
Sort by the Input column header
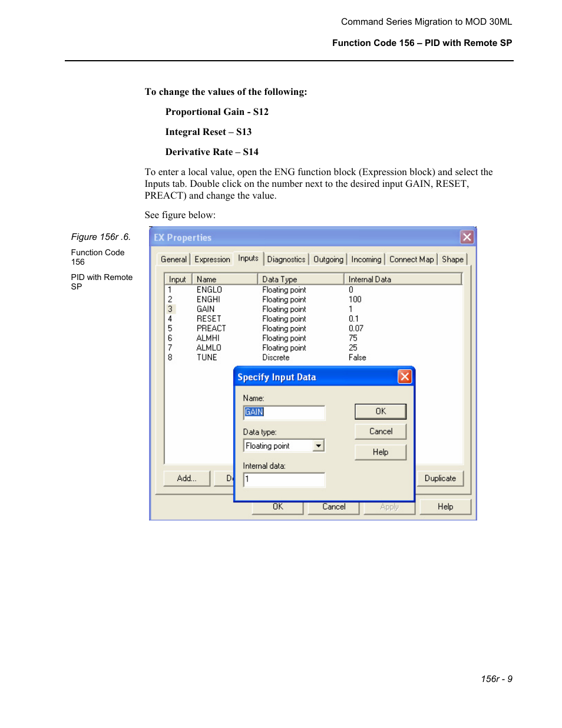[178, 279]
